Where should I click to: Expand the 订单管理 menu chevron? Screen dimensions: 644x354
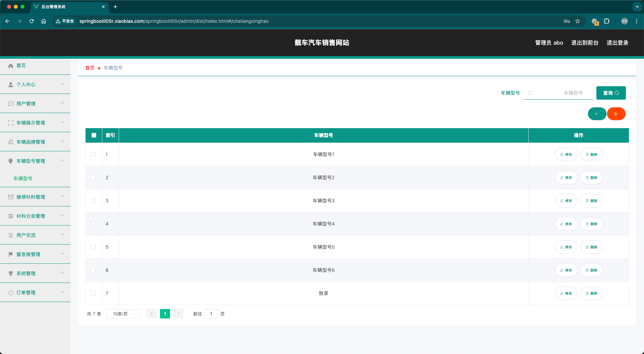[x=62, y=292]
